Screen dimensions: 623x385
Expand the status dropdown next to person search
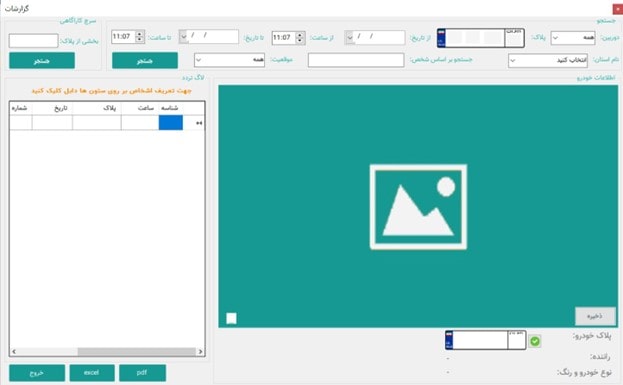[229, 60]
